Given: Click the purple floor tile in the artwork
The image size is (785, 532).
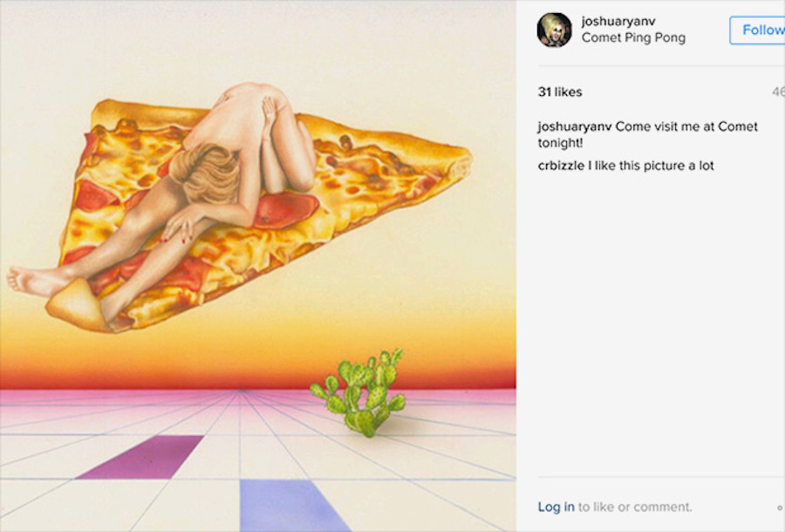Looking at the screenshot, I should click(x=142, y=457).
